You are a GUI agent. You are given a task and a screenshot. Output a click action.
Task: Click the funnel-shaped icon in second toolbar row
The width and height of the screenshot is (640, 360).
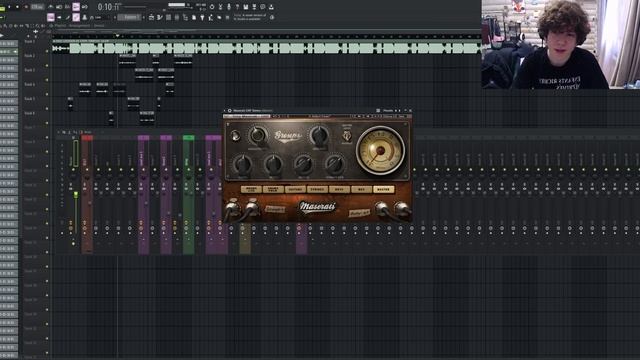tap(202, 17)
